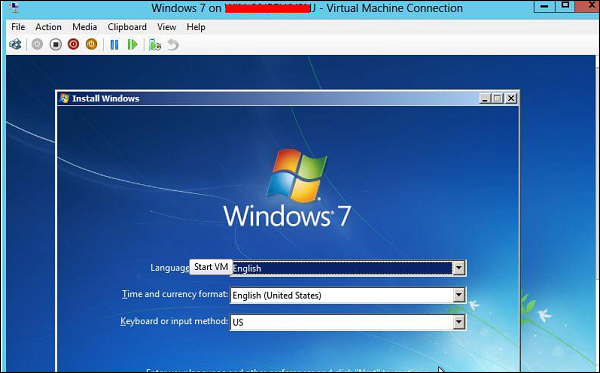The height and width of the screenshot is (373, 600).
Task: Click the Install Windows title text
Action: [x=106, y=99]
